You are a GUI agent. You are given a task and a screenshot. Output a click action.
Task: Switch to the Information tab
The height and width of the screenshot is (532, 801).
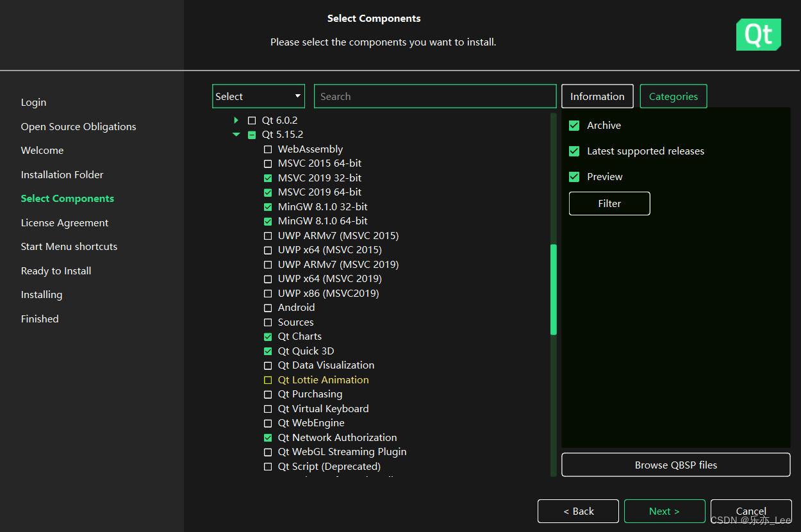597,96
